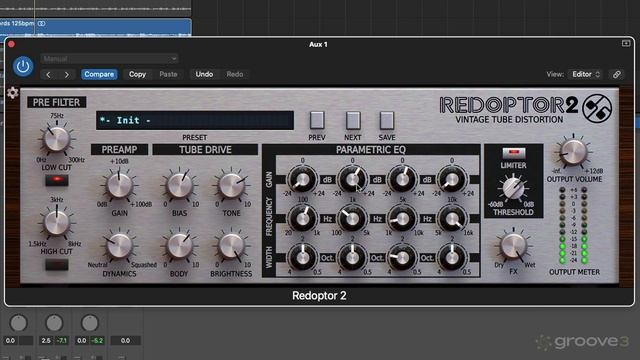The width and height of the screenshot is (640, 360).
Task: Open the Manual preset dropdown
Action: click(x=109, y=59)
